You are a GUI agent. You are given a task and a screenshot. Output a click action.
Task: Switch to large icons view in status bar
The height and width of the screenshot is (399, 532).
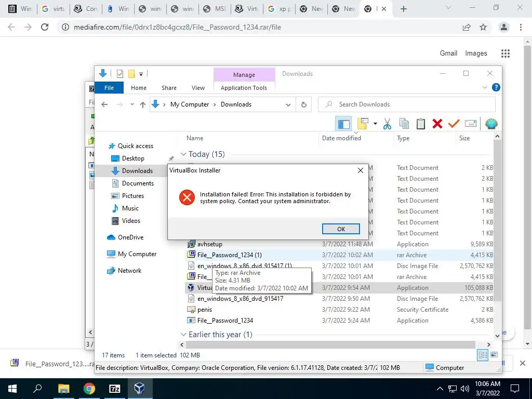(x=495, y=355)
